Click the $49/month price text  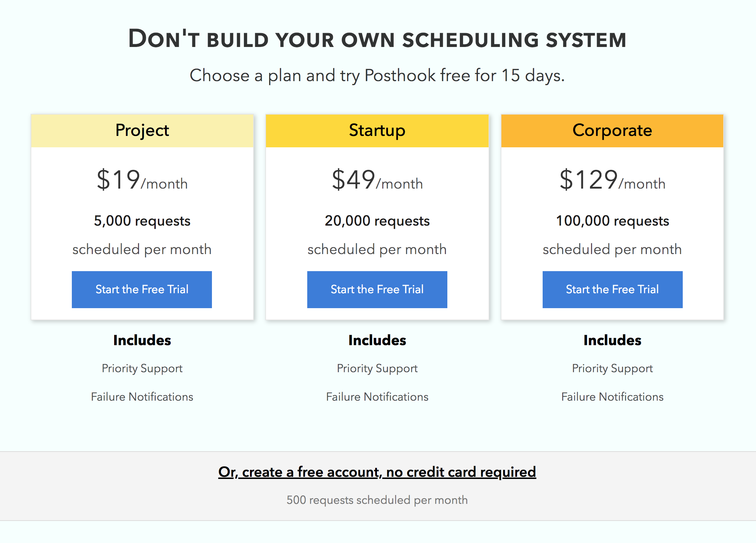(x=377, y=180)
